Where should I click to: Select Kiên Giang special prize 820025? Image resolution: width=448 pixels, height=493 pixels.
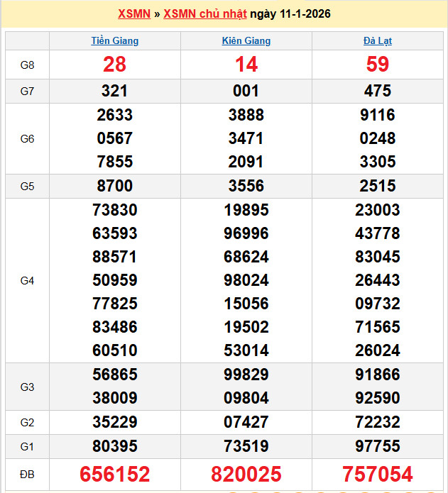[x=246, y=474]
